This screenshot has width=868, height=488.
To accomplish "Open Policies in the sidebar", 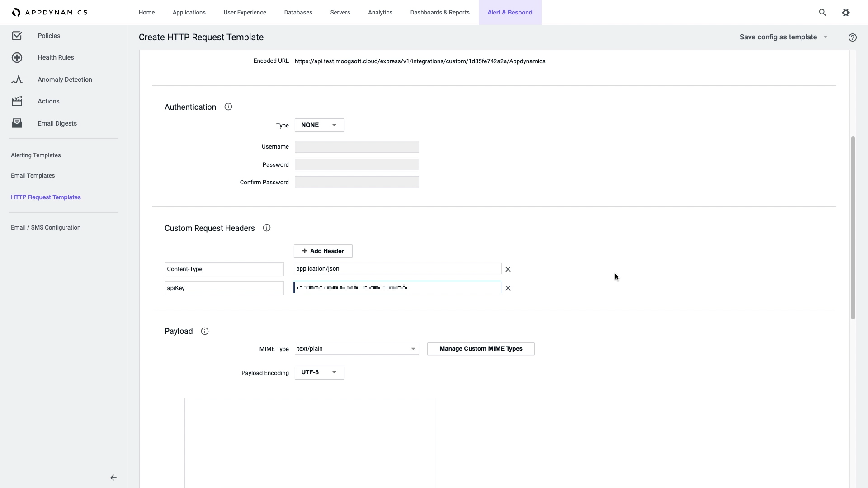I will [x=49, y=36].
